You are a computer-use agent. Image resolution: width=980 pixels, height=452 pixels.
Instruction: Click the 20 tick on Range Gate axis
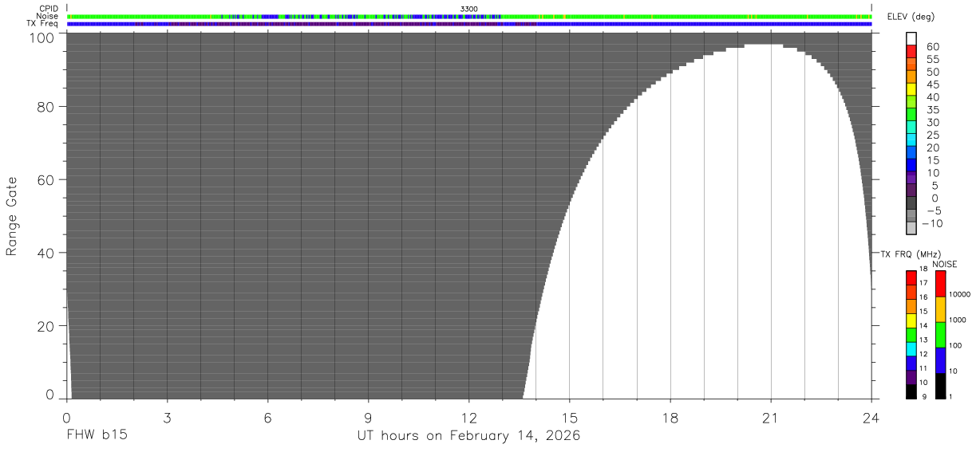coord(45,325)
